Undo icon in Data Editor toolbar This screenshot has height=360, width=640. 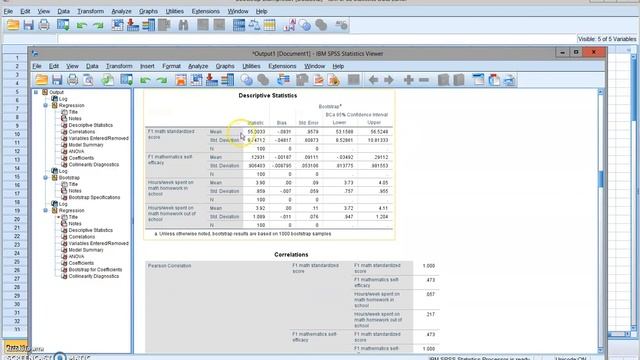click(x=82, y=26)
